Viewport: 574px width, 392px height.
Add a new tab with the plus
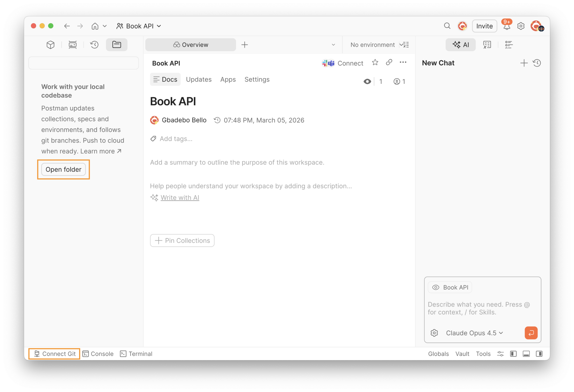click(245, 45)
